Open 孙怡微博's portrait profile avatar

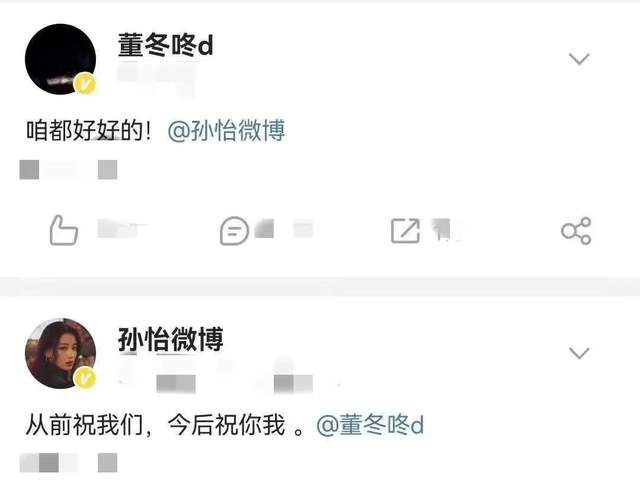coord(60,353)
